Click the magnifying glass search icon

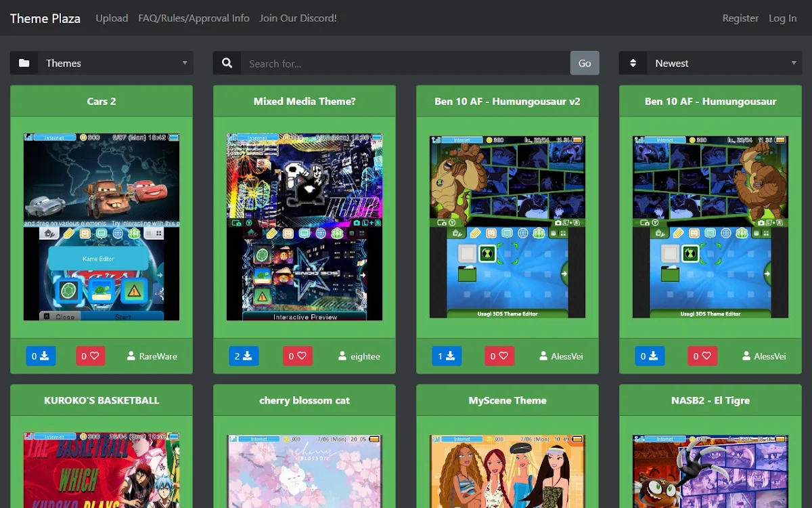coord(227,63)
